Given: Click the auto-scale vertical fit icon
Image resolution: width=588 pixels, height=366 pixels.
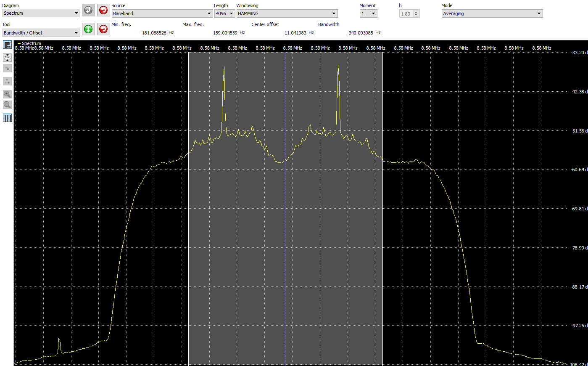Looking at the screenshot, I should click(x=7, y=57).
